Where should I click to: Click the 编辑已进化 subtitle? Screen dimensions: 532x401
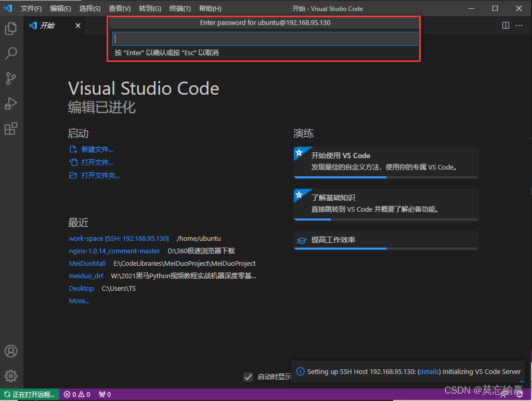pyautogui.click(x=102, y=107)
